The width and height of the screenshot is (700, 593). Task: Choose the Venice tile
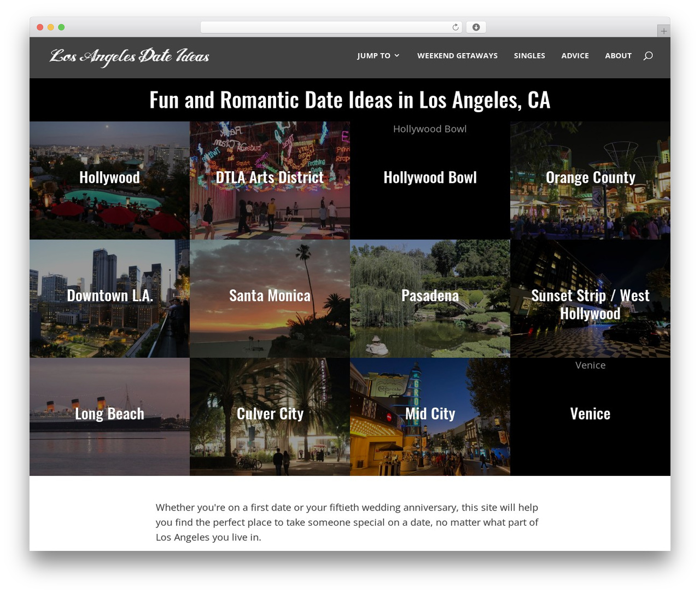(x=590, y=417)
